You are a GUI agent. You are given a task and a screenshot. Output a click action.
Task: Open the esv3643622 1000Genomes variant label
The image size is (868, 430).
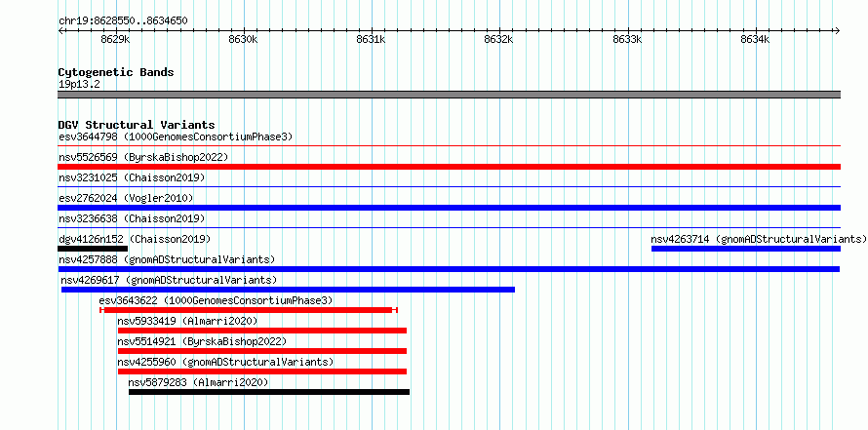(216, 300)
